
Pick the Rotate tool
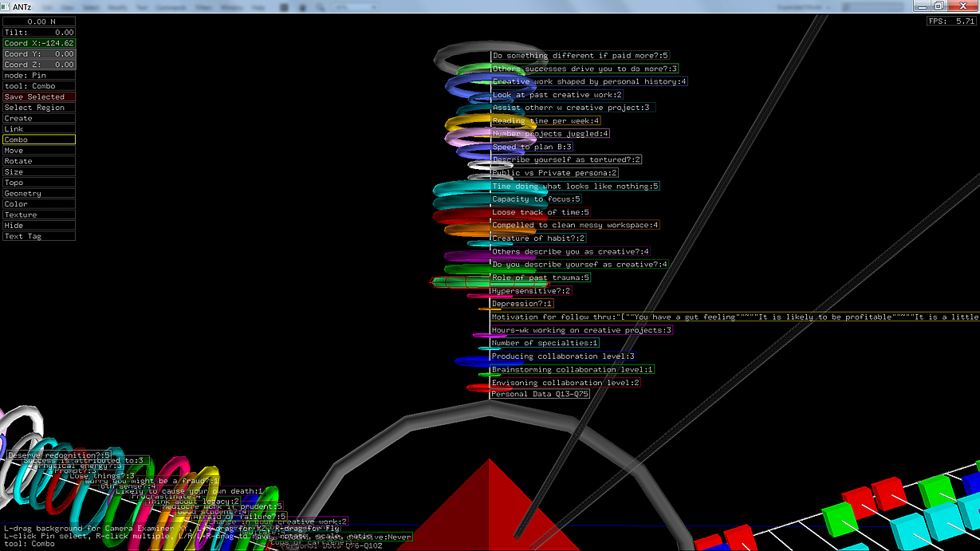[39, 161]
